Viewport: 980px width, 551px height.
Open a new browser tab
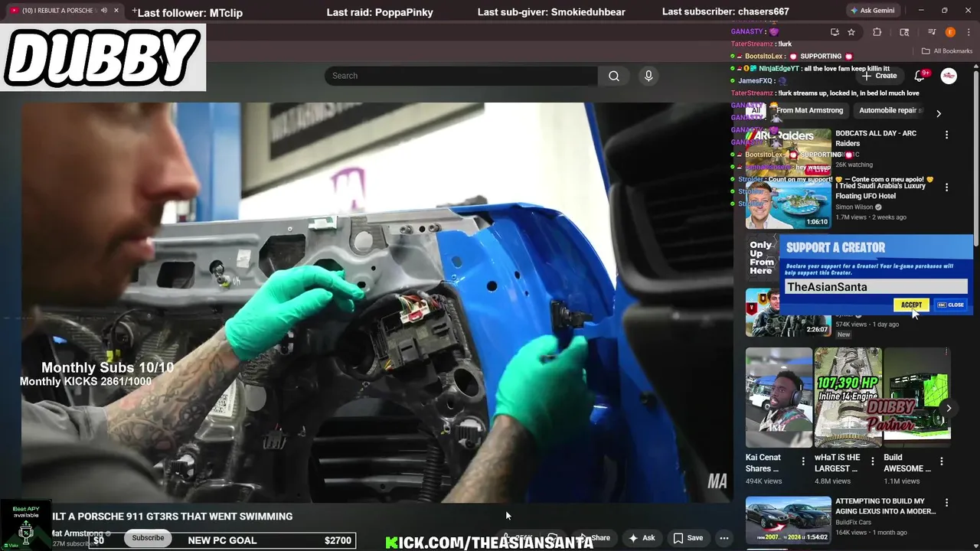(x=135, y=11)
